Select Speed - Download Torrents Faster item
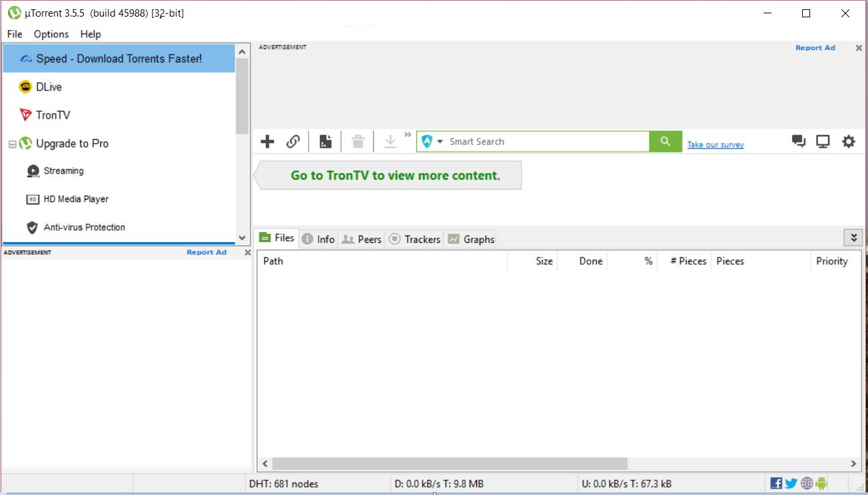 click(x=119, y=59)
